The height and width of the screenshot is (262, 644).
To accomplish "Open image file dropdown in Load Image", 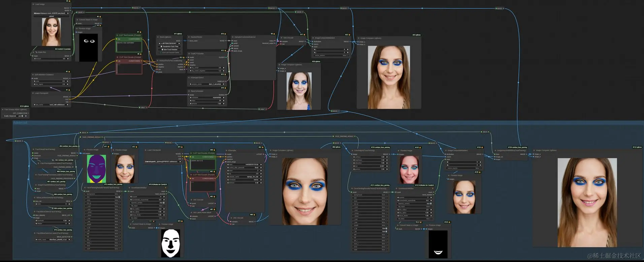I will [51, 13].
